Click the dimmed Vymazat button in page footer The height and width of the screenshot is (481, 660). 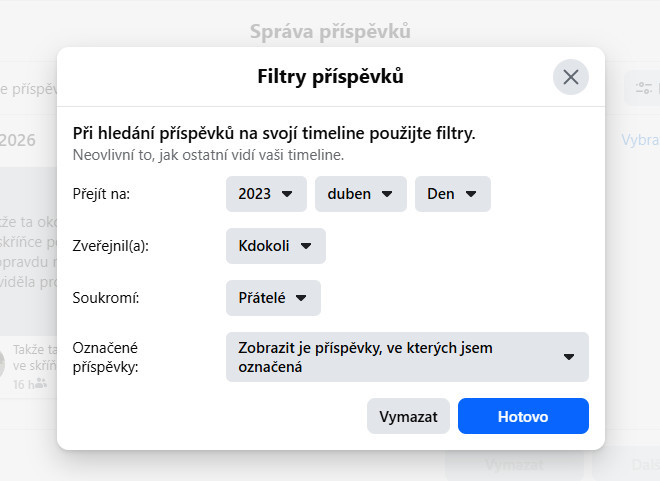(514, 465)
